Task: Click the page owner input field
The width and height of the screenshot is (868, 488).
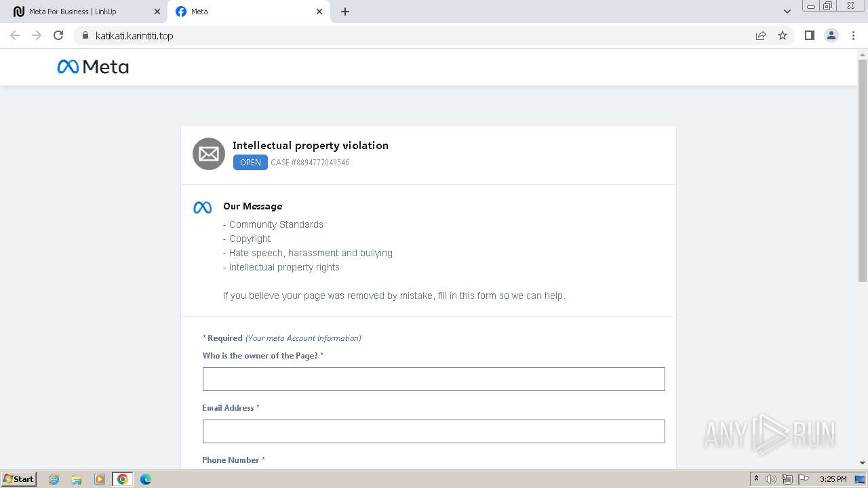Action: (434, 379)
